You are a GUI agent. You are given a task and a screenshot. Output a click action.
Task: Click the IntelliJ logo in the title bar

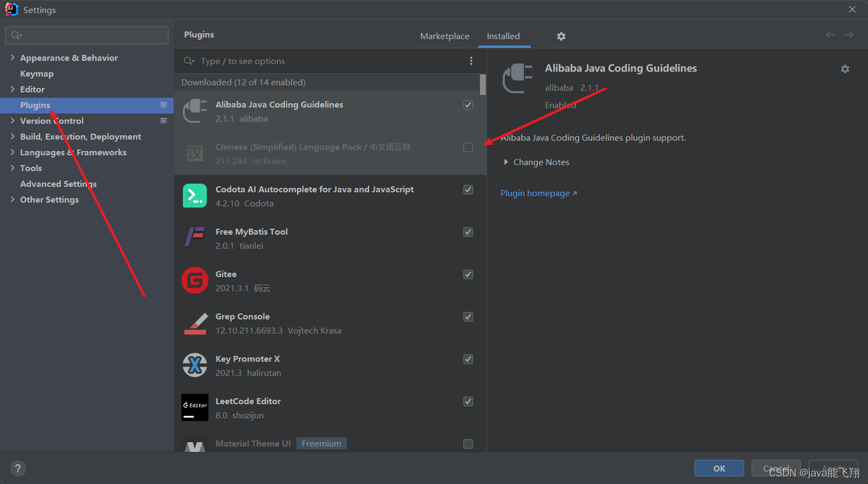click(11, 9)
